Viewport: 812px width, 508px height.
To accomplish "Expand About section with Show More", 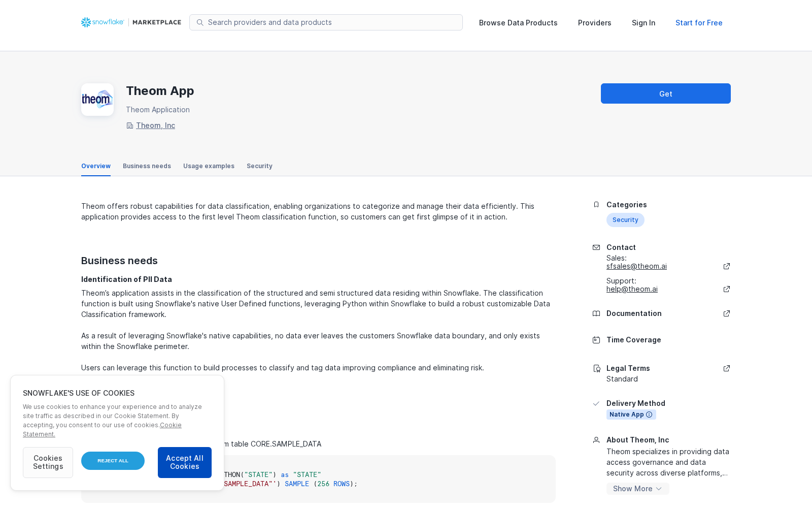I will [x=638, y=489].
